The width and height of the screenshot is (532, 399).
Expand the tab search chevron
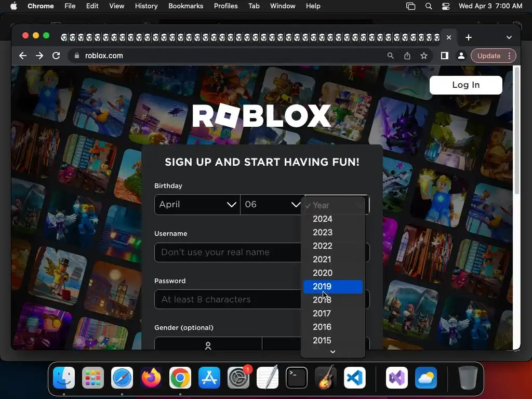coord(509,37)
